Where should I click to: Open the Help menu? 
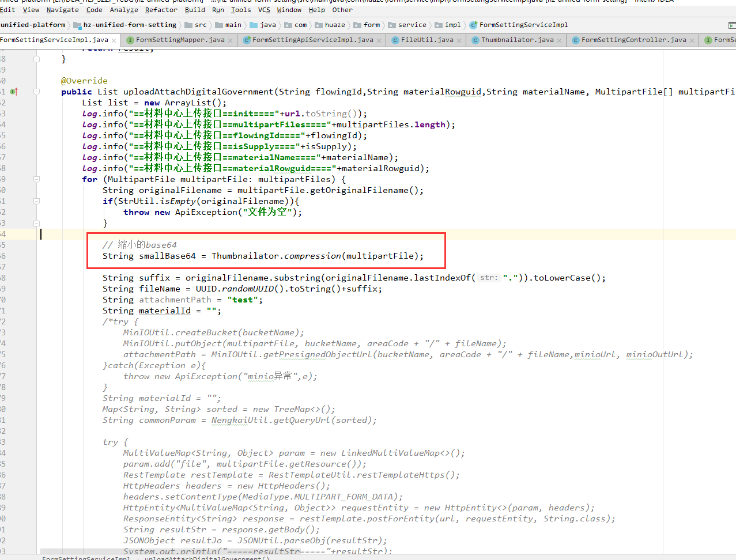pos(317,10)
